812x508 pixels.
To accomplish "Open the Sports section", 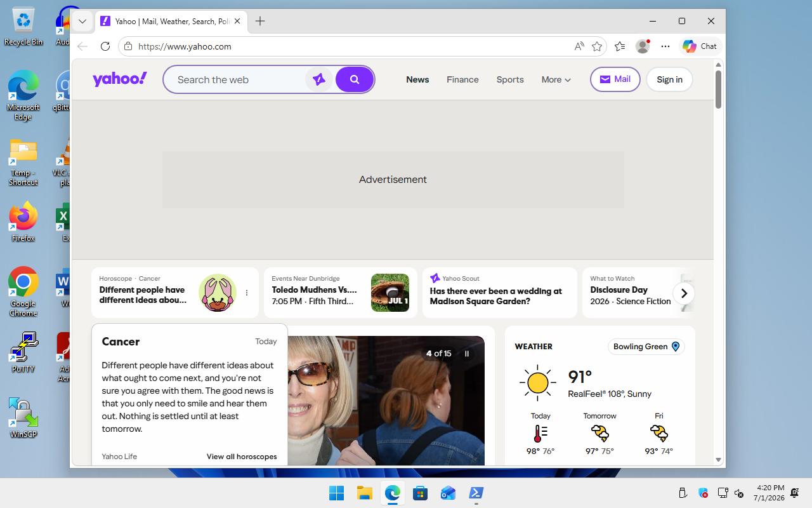I will tap(510, 79).
